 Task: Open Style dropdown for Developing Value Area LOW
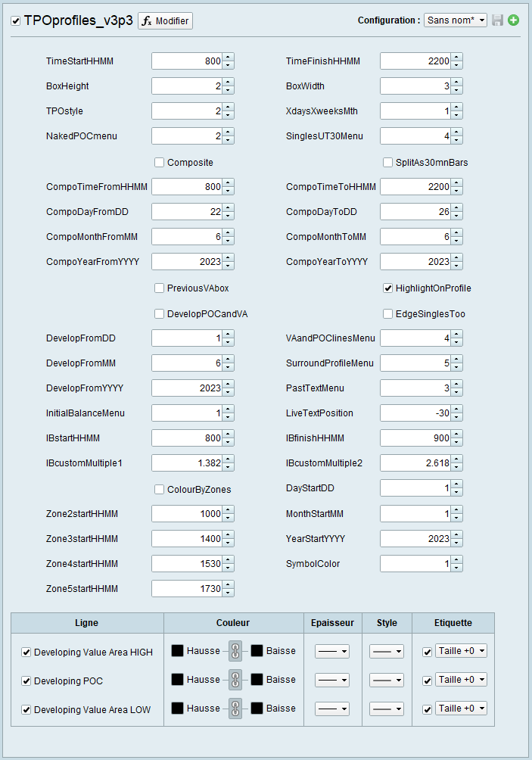pyautogui.click(x=386, y=708)
